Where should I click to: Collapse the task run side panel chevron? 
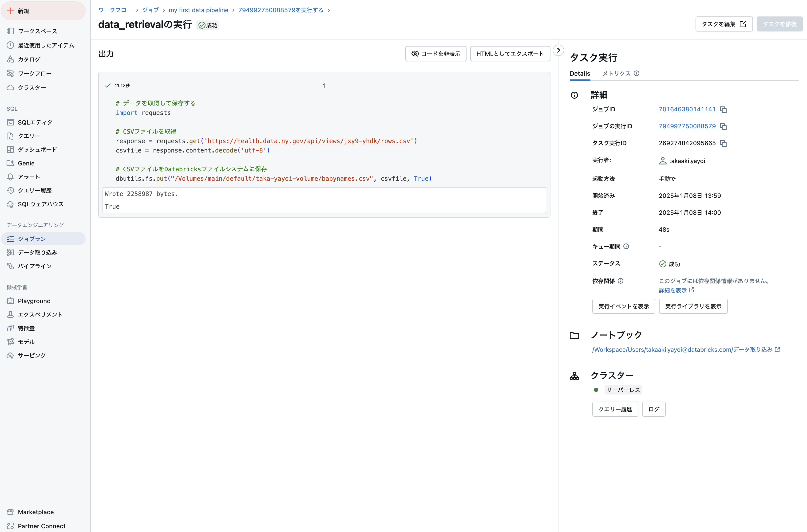[x=558, y=50]
